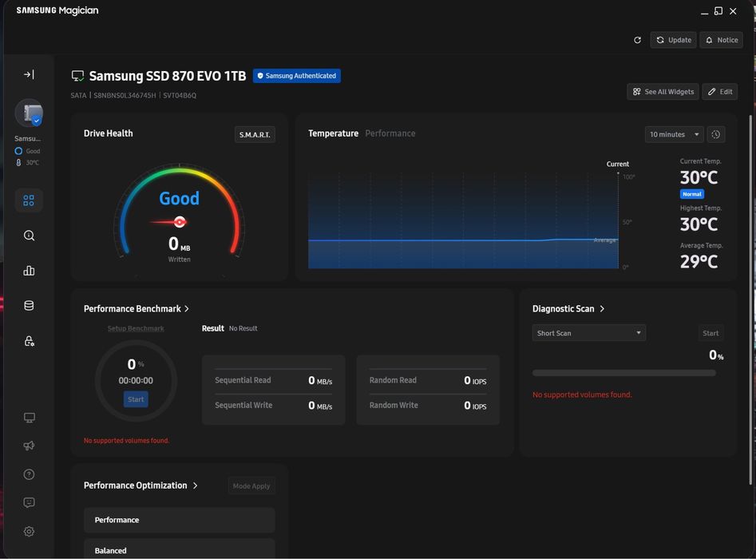Open the 10 minutes interval dropdown

point(674,135)
